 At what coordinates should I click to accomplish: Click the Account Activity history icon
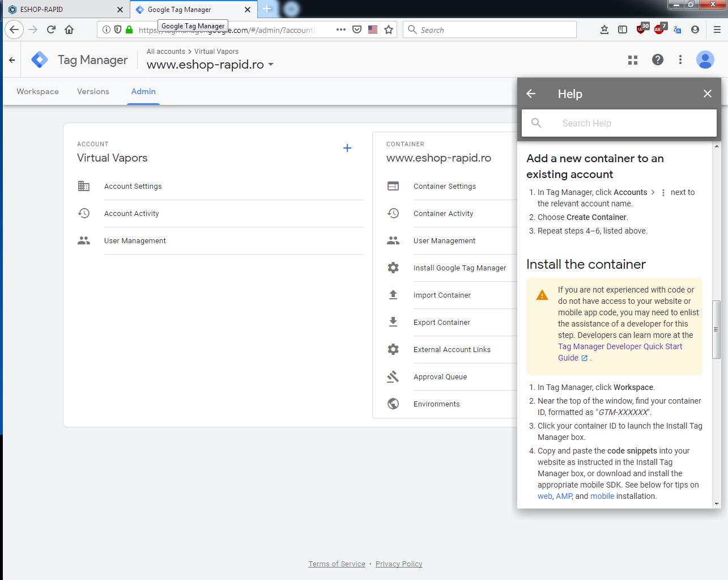tap(84, 213)
